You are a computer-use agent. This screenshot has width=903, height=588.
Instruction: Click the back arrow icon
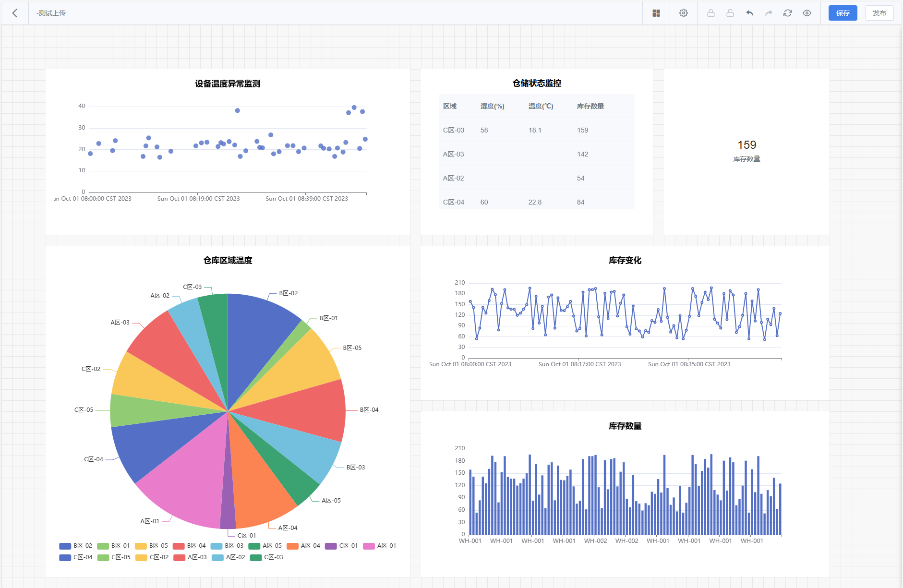pyautogui.click(x=15, y=13)
